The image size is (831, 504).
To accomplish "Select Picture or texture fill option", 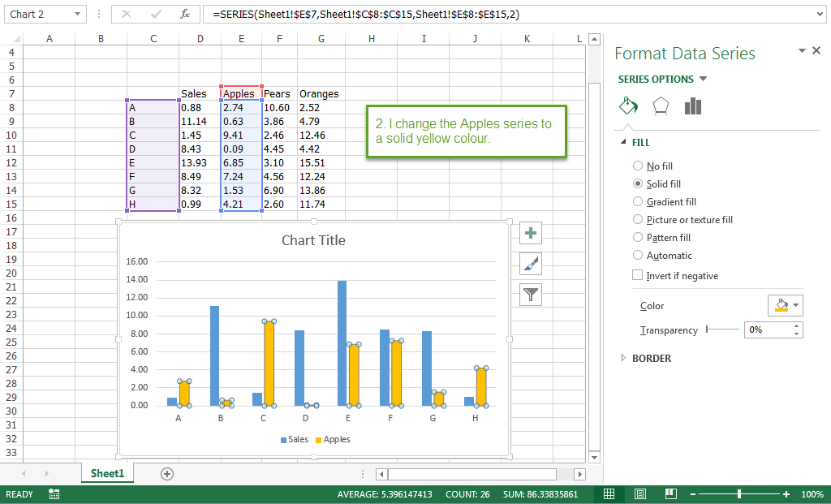I will pos(682,219).
